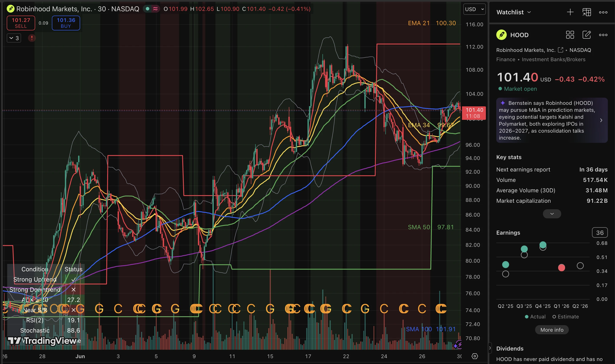The width and height of the screenshot is (615, 364).
Task: Click the red SELL 101.27 button
Action: tap(21, 23)
